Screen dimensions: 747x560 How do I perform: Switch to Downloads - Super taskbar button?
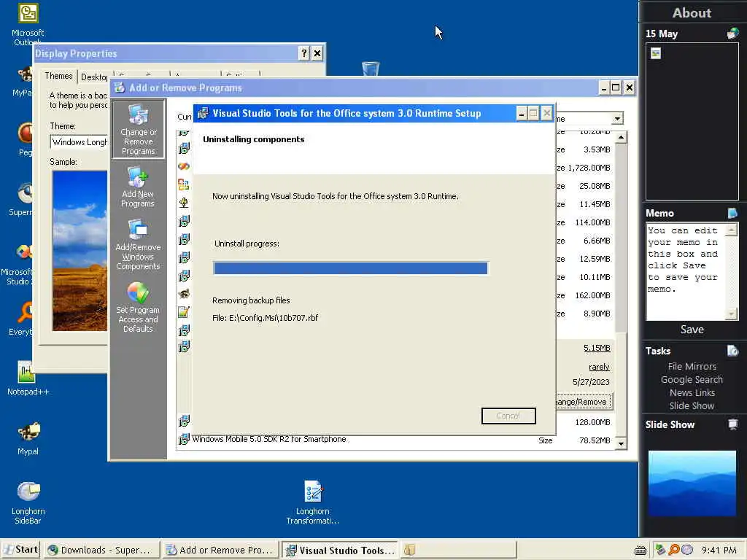tap(101, 550)
